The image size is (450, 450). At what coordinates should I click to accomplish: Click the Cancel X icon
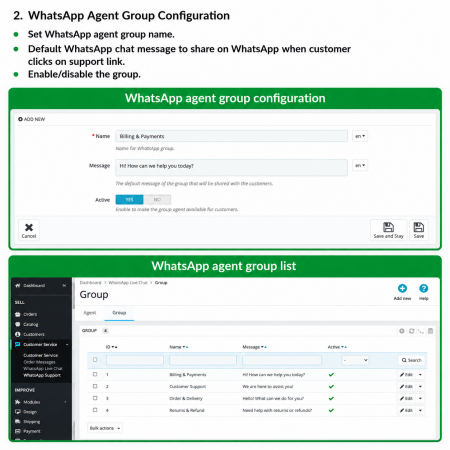[x=29, y=227]
